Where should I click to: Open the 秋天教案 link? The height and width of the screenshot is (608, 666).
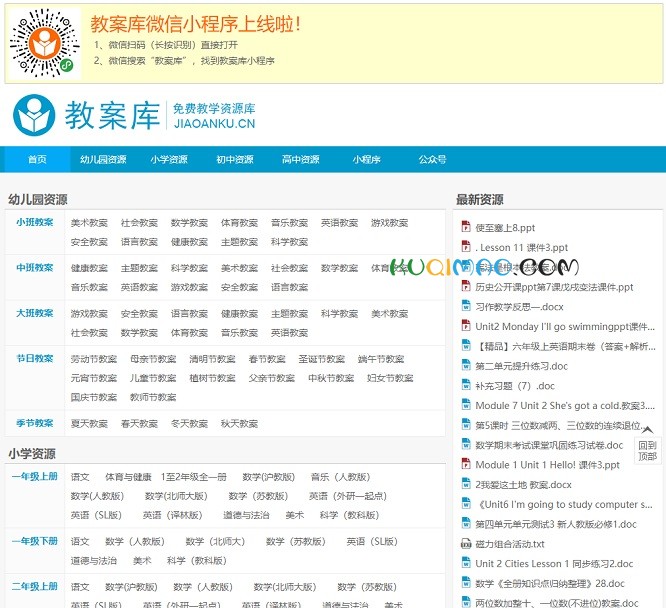point(239,424)
